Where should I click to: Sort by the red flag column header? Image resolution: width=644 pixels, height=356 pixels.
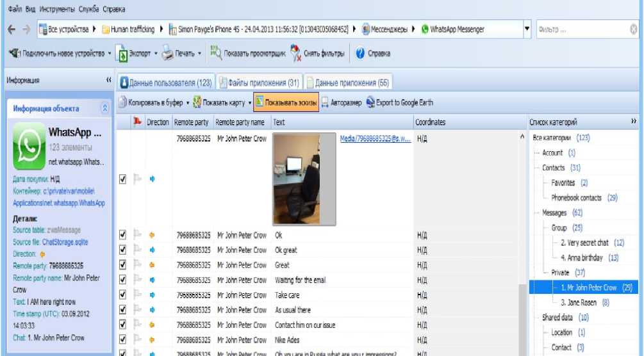tap(138, 122)
